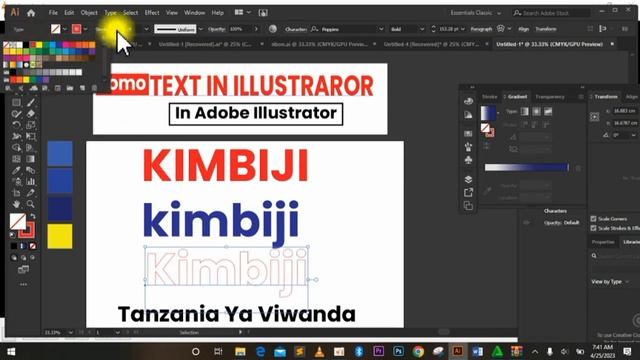Click the Paragraph link in control bar
Screen dimensions: 640x360
tap(481, 29)
